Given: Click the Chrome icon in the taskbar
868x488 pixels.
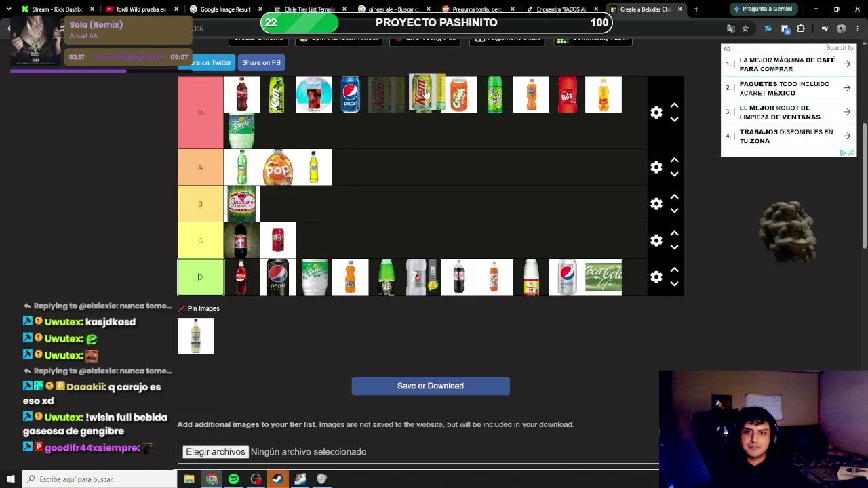Looking at the screenshot, I should [212, 479].
